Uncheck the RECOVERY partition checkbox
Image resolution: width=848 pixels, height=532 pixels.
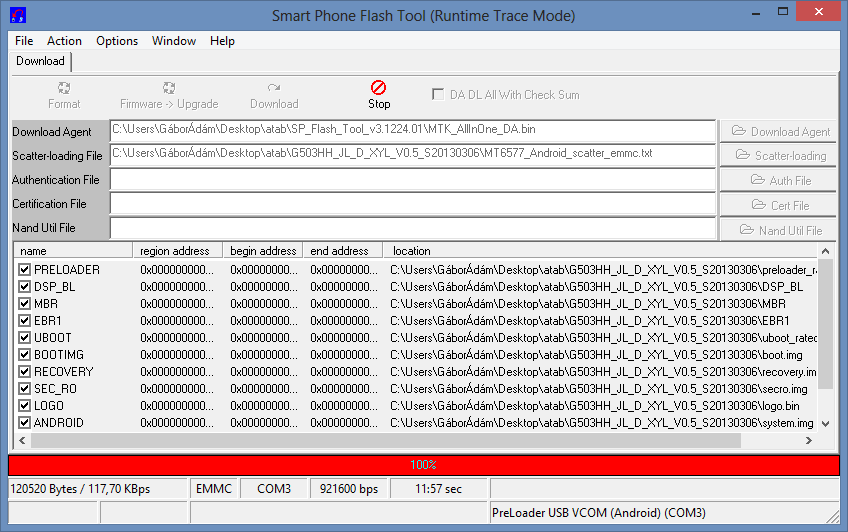point(24,371)
